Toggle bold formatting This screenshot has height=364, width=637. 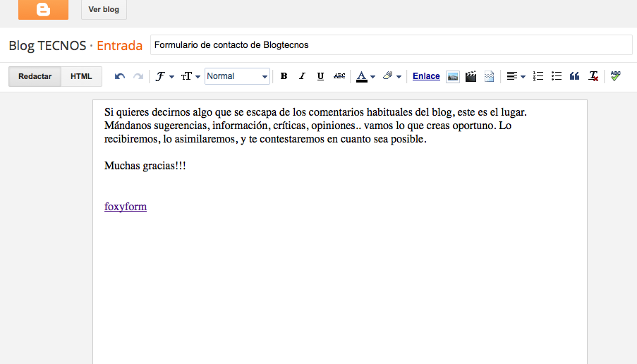point(284,76)
